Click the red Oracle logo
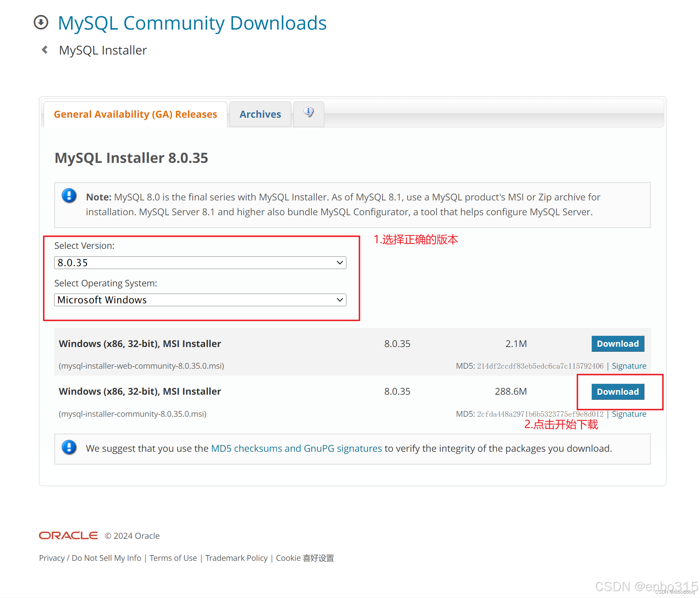This screenshot has height=598, width=700. click(x=68, y=535)
